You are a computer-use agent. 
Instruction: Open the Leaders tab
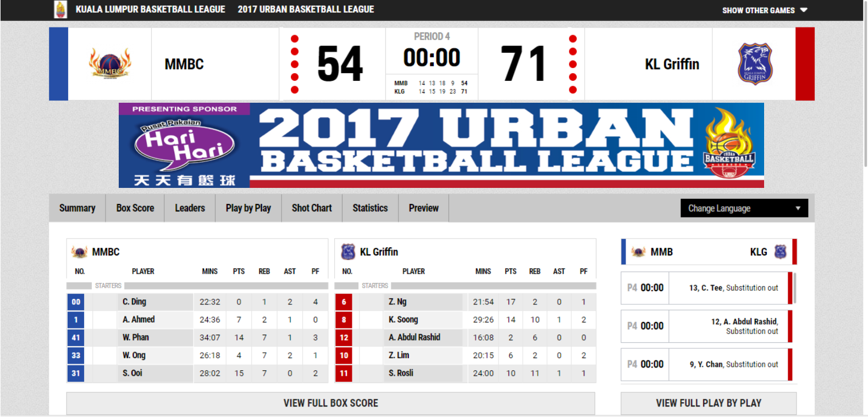tap(190, 208)
